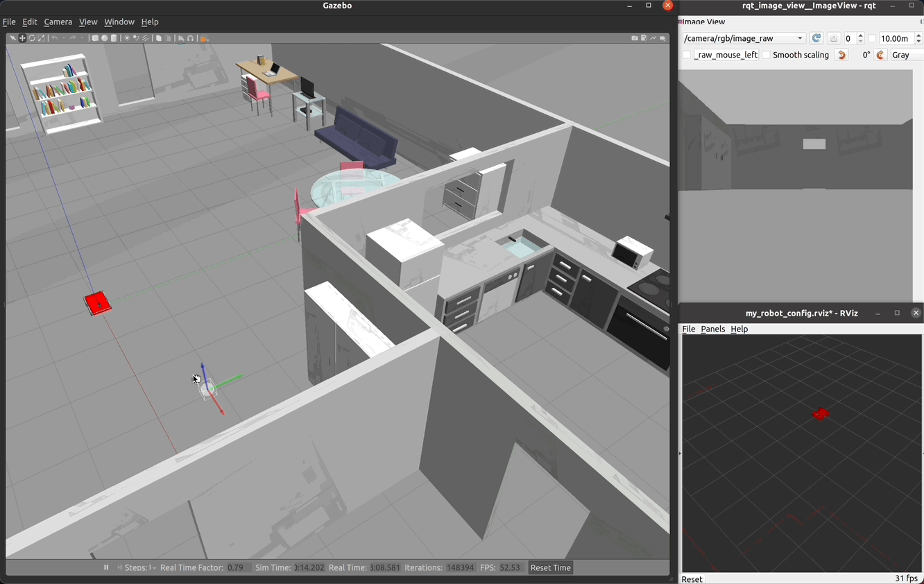Click the RViz Reset button
924x584 pixels.
tap(692, 578)
